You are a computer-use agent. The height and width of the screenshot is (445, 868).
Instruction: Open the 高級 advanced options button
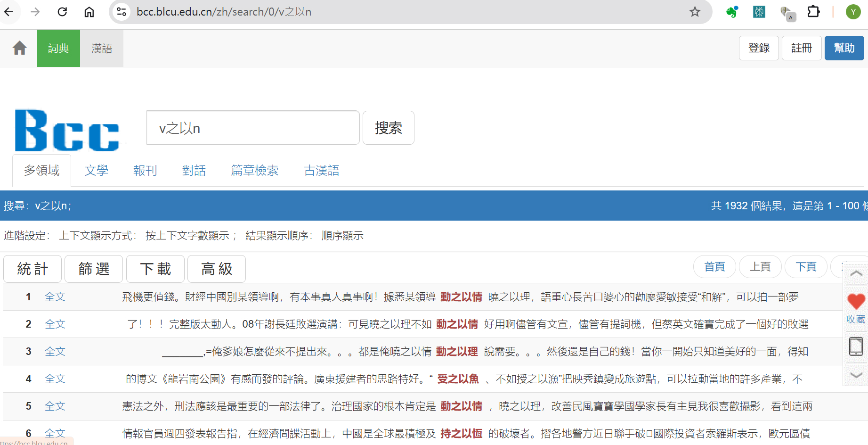[x=217, y=269]
